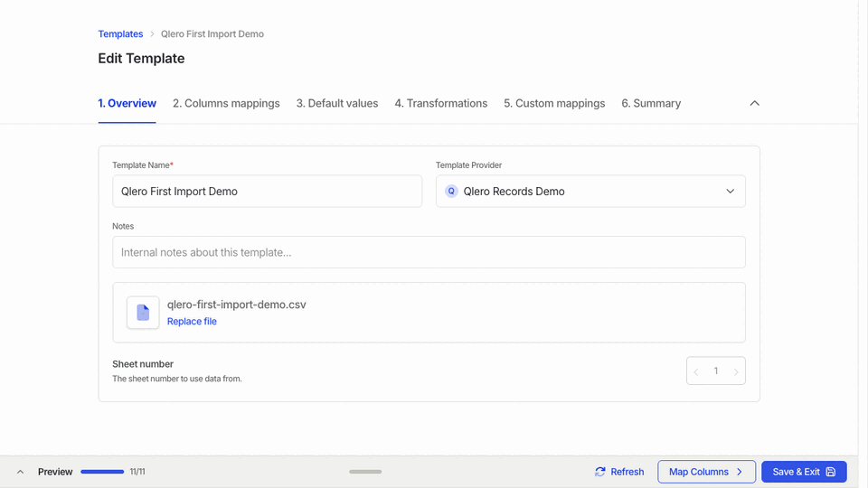Select the 4. Transformations tab
This screenshot has width=868, height=488.
440,103
